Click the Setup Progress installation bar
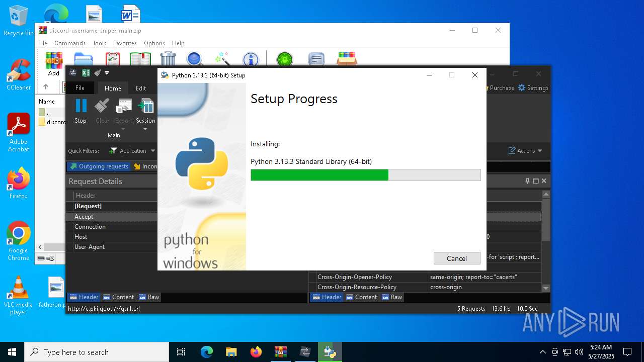Viewport: 644px width, 362px height. pyautogui.click(x=366, y=175)
